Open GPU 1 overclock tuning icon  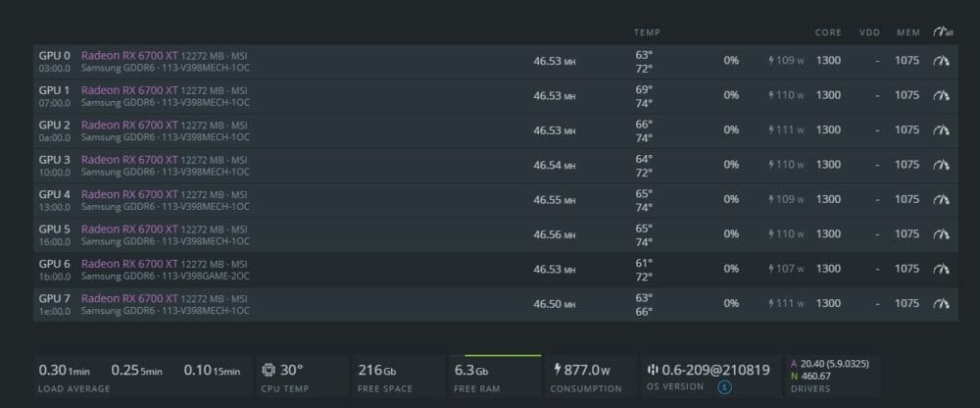tap(941, 95)
